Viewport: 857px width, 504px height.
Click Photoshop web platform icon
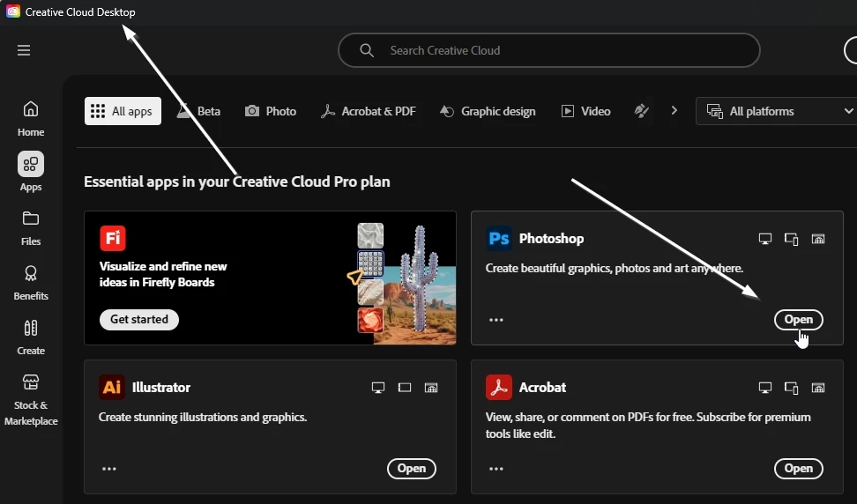coord(817,239)
